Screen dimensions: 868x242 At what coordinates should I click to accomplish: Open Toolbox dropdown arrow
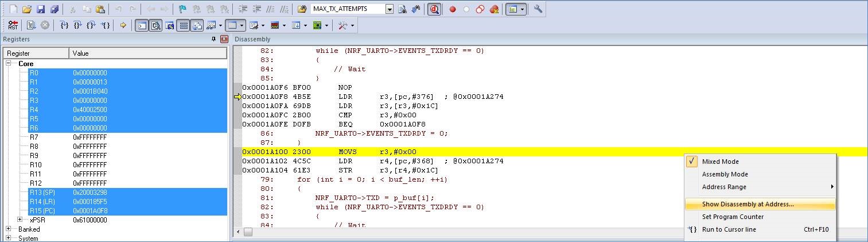point(352,25)
